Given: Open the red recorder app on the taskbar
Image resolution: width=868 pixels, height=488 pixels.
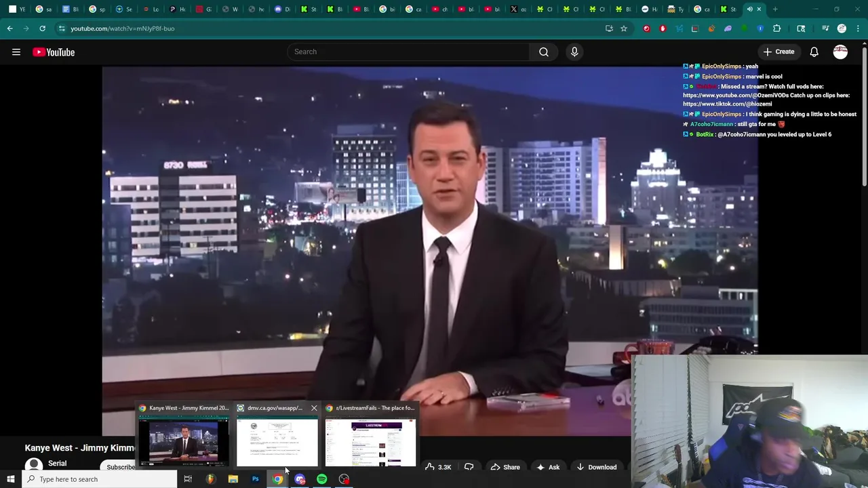Looking at the screenshot, I should [344, 479].
